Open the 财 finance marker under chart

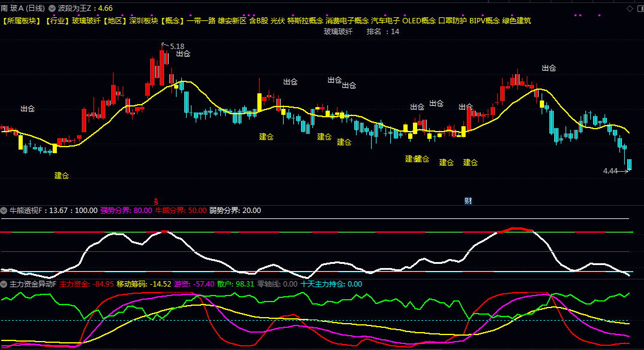[468, 201]
